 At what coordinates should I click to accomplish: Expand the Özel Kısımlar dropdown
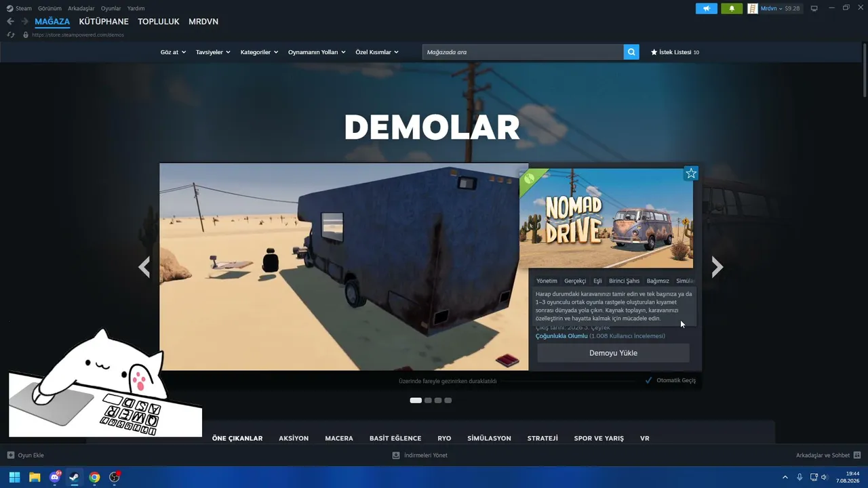377,52
